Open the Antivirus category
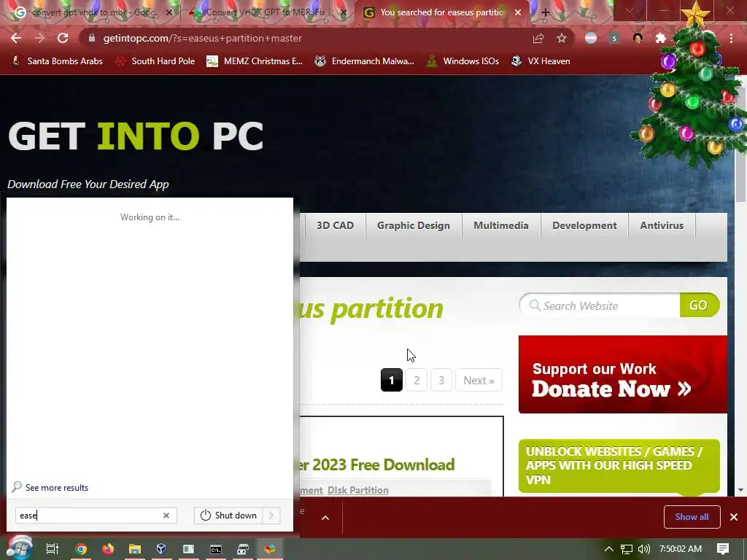This screenshot has height=560, width=747. pyautogui.click(x=662, y=225)
